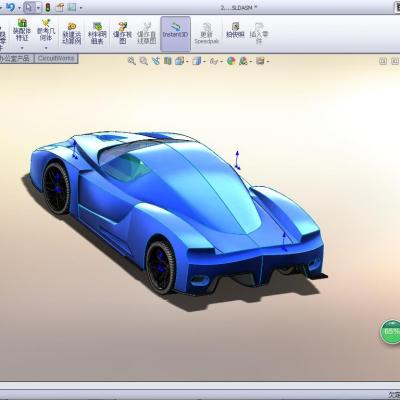Image resolution: width=400 pixels, height=400 pixels.
Task: Click Edit Appearance color ball icon
Action: pos(231,61)
